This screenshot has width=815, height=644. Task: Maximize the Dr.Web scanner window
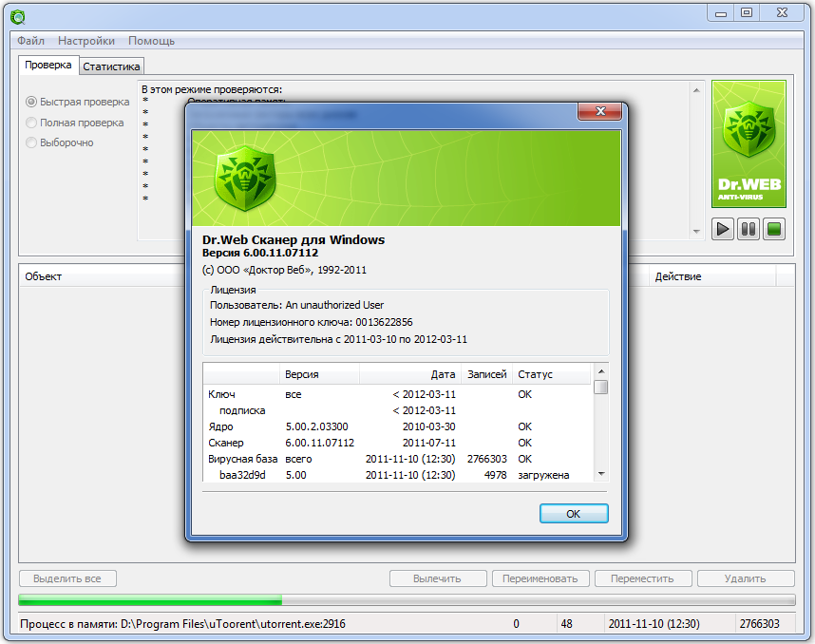747,13
